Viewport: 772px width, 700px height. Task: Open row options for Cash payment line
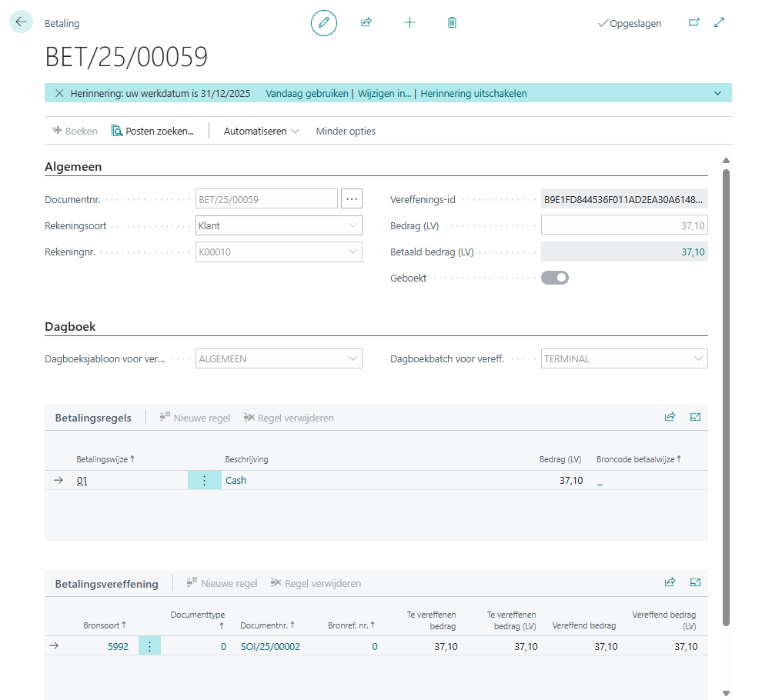point(204,480)
